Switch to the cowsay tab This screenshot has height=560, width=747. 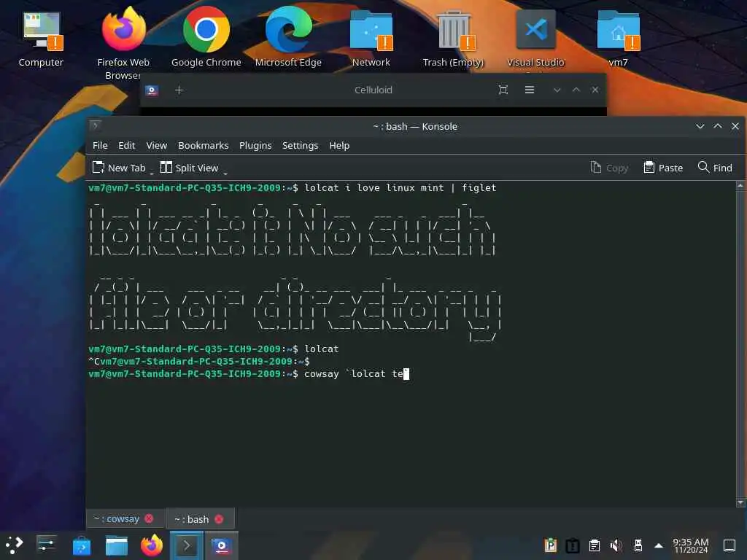(x=117, y=519)
